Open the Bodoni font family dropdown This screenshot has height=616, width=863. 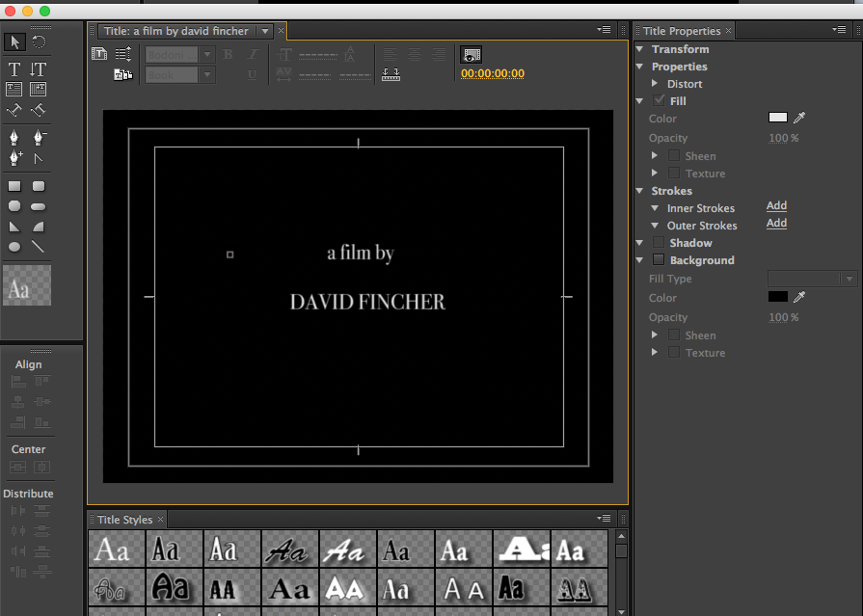point(207,55)
